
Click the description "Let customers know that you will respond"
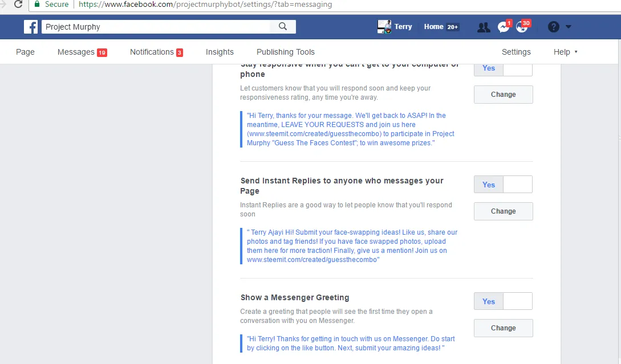335,93
